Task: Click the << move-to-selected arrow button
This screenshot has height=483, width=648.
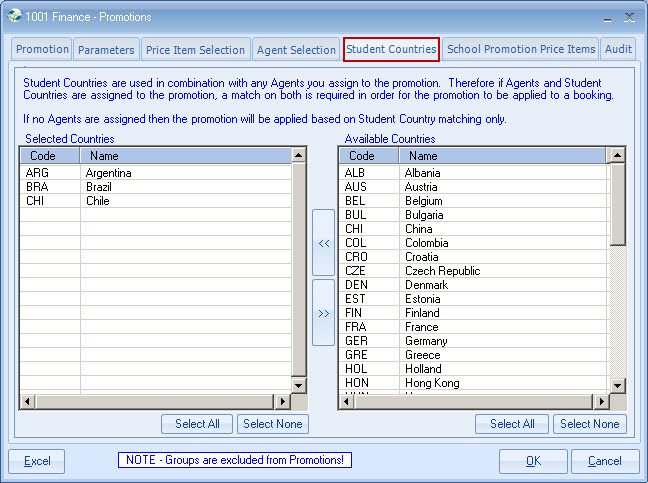Action: tap(323, 242)
